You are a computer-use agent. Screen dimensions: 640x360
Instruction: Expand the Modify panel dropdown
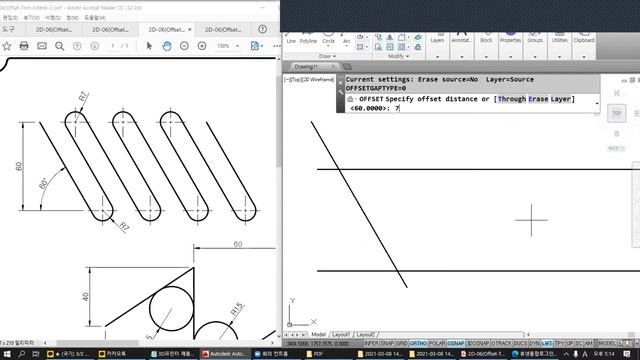coord(398,56)
